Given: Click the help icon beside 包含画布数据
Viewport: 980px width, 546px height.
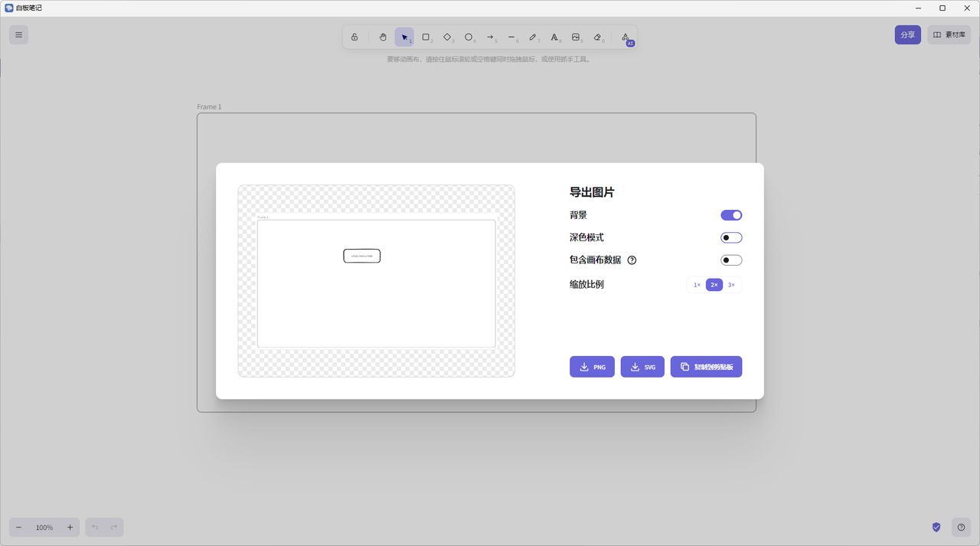Looking at the screenshot, I should coord(632,260).
